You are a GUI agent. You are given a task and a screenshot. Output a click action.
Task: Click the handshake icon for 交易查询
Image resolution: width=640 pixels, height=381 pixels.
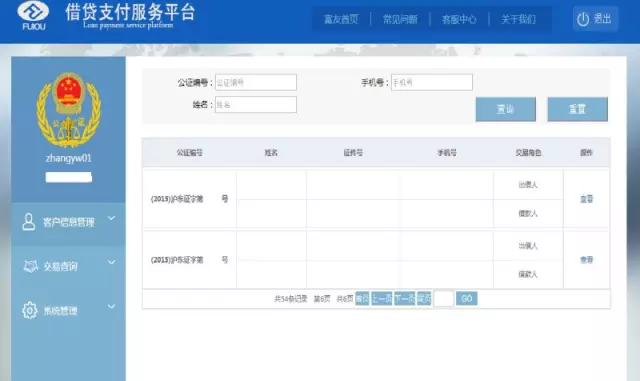(31, 266)
